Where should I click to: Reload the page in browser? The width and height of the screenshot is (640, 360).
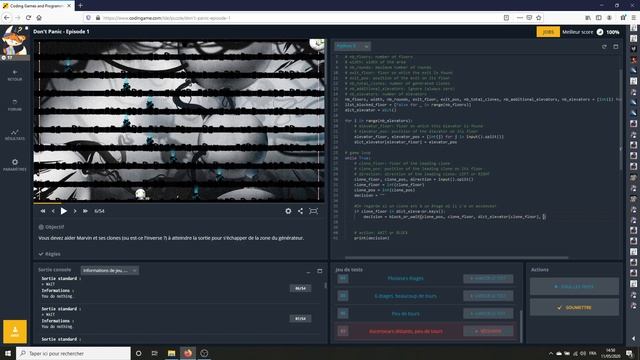point(28,18)
